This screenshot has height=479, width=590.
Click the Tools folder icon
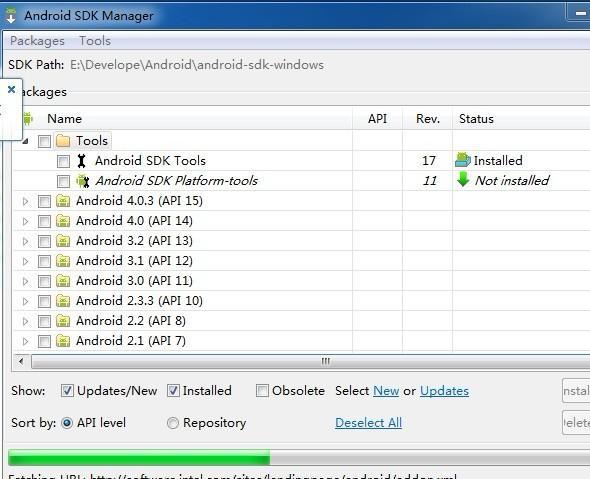(x=63, y=141)
